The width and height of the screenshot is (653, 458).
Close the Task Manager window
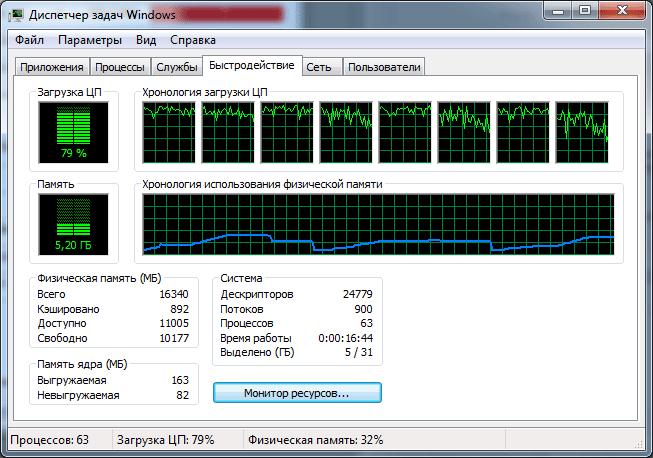[623, 10]
